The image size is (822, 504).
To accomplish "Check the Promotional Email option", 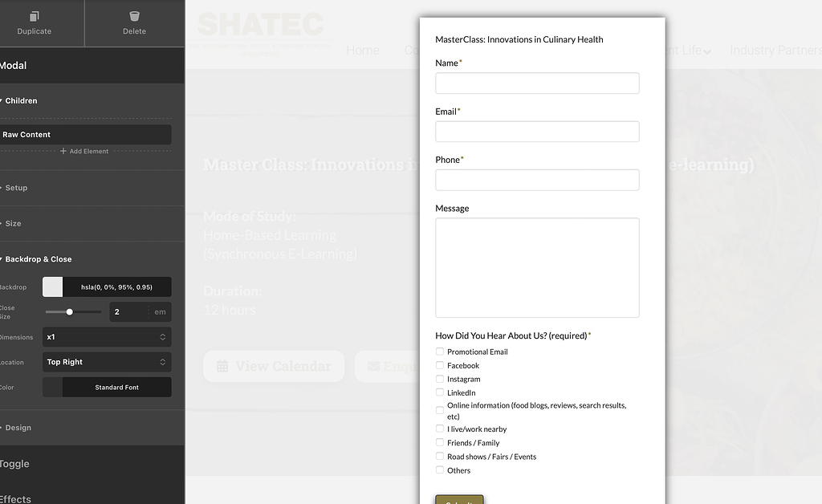I will pos(439,351).
